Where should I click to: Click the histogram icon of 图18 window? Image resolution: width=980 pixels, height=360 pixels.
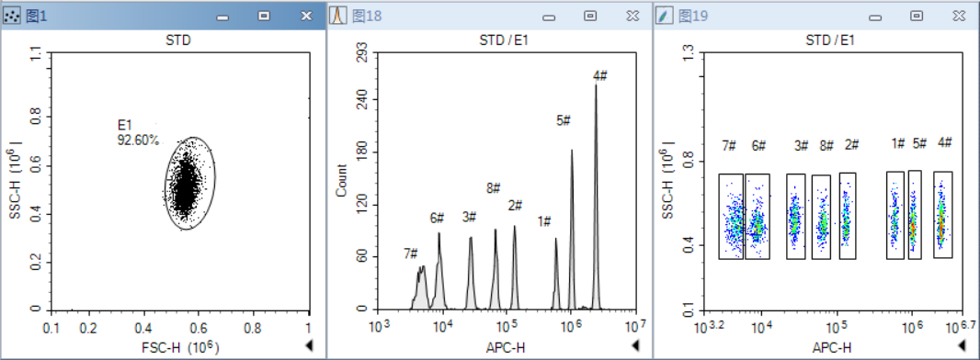338,16
